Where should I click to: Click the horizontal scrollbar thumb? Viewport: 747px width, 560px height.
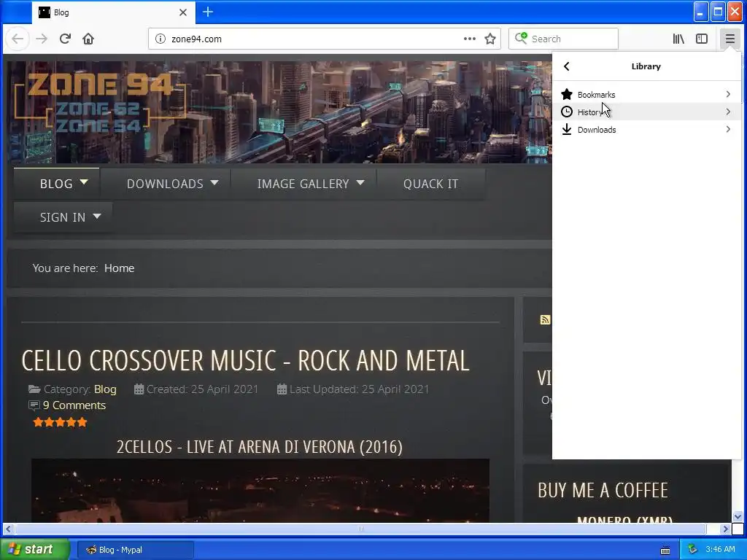(360, 529)
